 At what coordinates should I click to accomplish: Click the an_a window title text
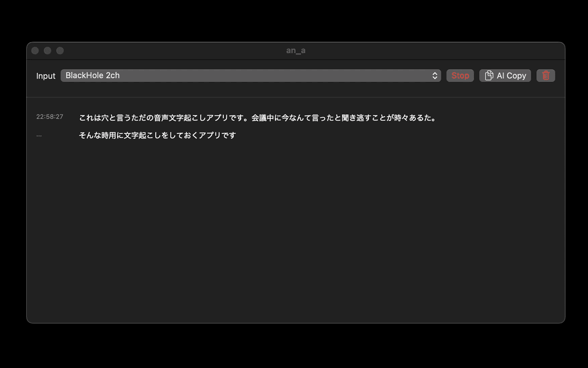295,51
